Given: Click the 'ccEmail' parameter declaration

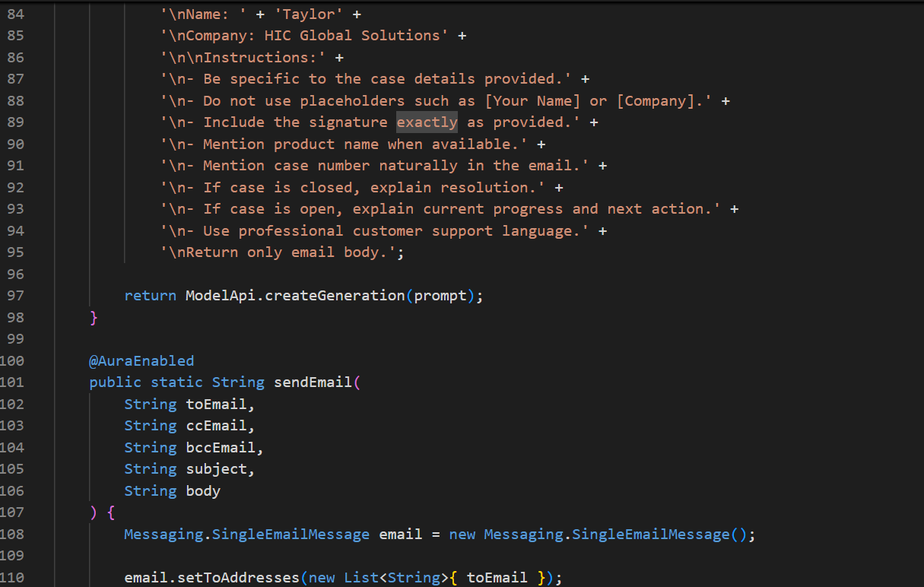Looking at the screenshot, I should (x=216, y=425).
